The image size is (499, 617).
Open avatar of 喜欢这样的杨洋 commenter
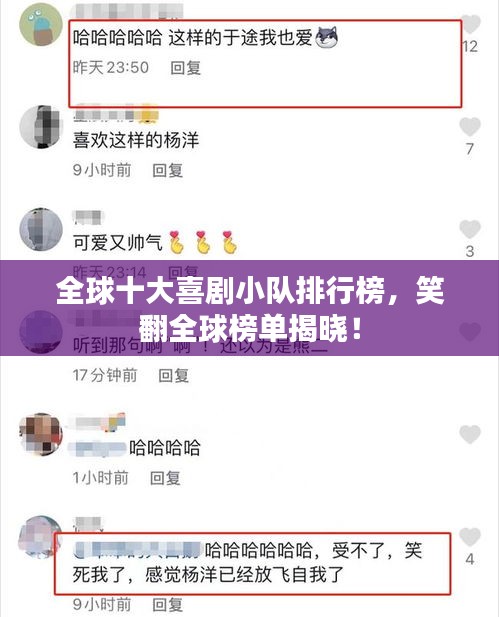(41, 127)
